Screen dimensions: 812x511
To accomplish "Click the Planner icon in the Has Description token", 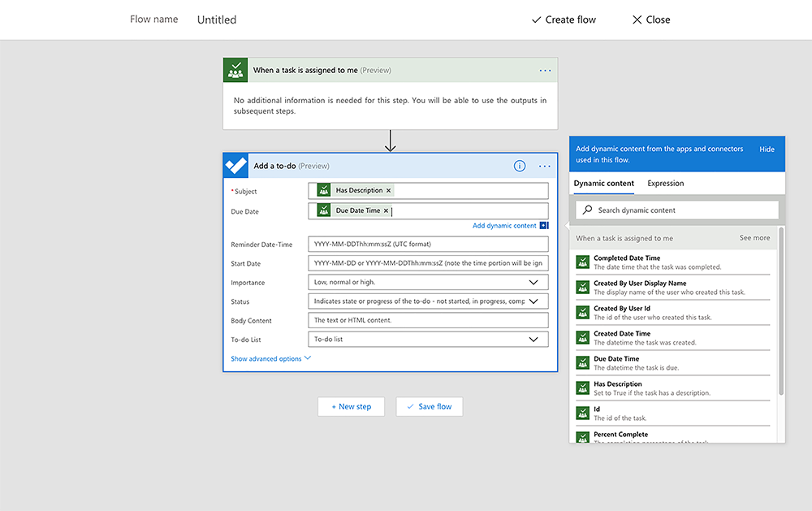I will pyautogui.click(x=324, y=190).
